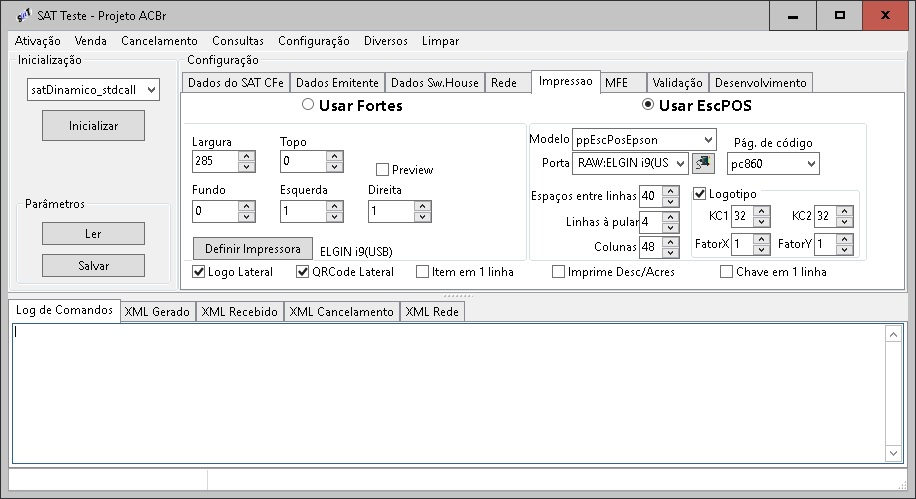Switch to the Validação tab

pos(677,83)
